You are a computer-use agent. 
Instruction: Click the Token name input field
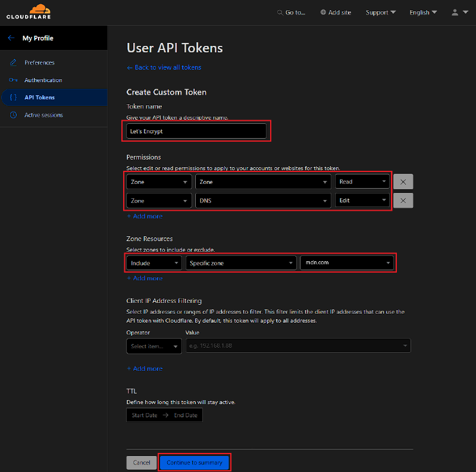pos(196,131)
